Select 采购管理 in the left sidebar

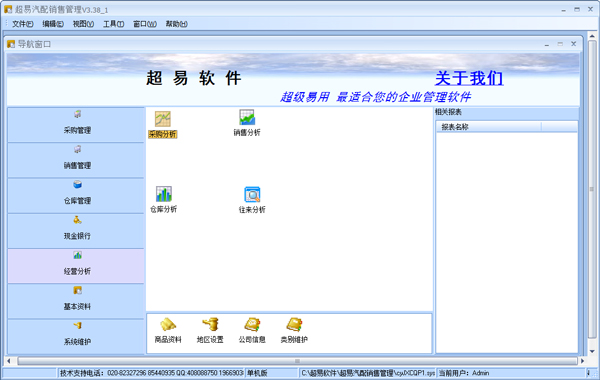pyautogui.click(x=76, y=125)
